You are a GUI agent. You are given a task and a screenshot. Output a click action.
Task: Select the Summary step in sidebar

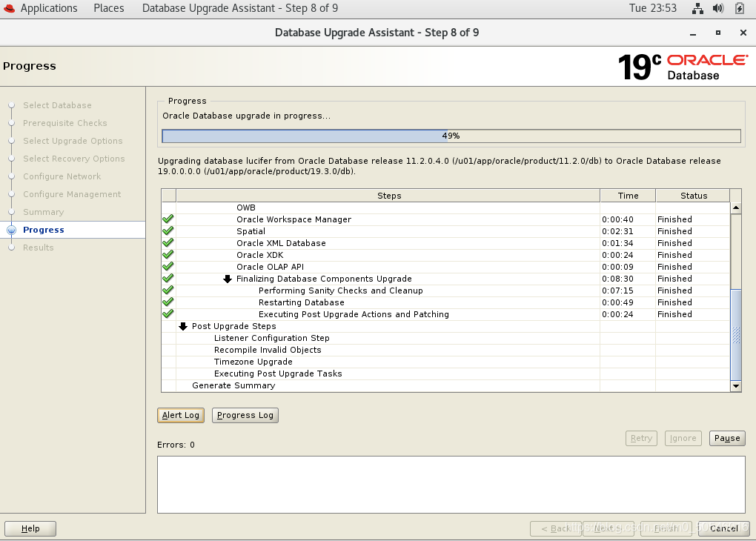tap(44, 212)
